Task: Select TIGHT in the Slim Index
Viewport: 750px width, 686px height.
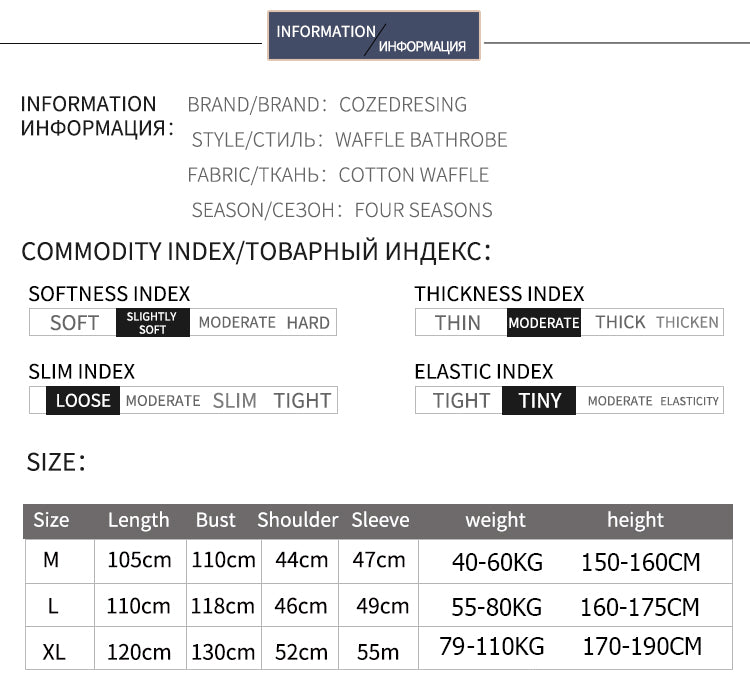Action: tap(302, 400)
